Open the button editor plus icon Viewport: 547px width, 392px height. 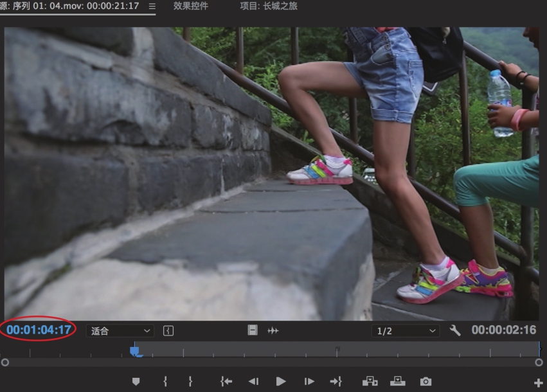[538, 383]
